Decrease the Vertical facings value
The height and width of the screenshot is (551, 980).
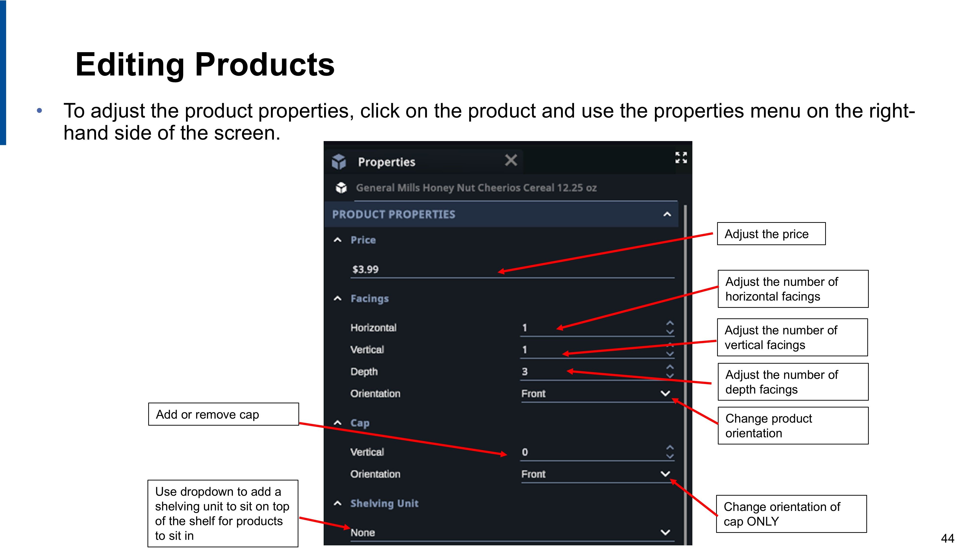tap(670, 354)
